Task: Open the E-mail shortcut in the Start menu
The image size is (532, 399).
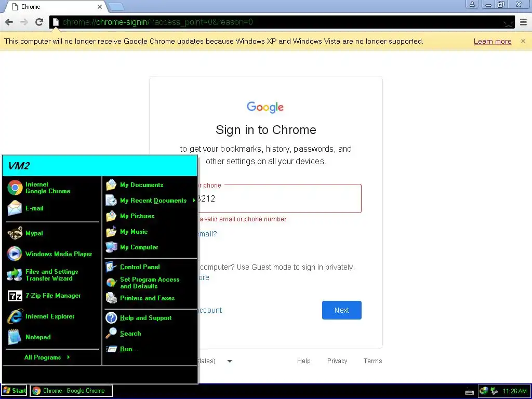Action: click(52, 208)
